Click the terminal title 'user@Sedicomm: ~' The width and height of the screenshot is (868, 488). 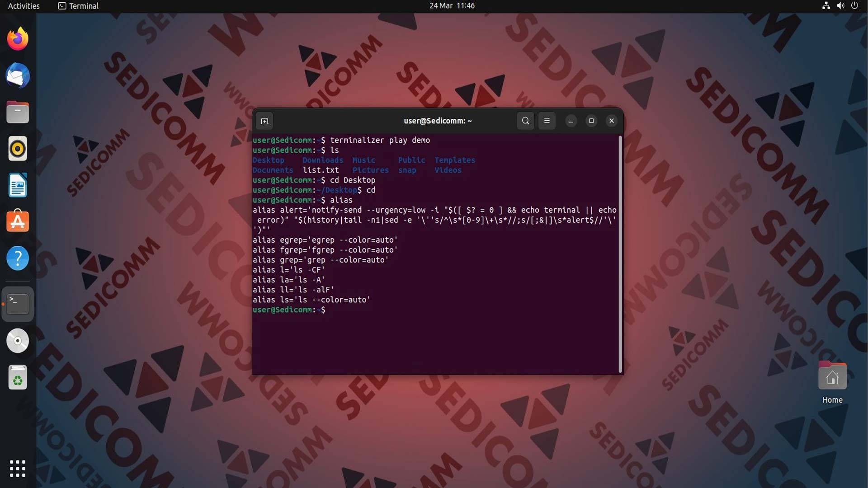[438, 121]
